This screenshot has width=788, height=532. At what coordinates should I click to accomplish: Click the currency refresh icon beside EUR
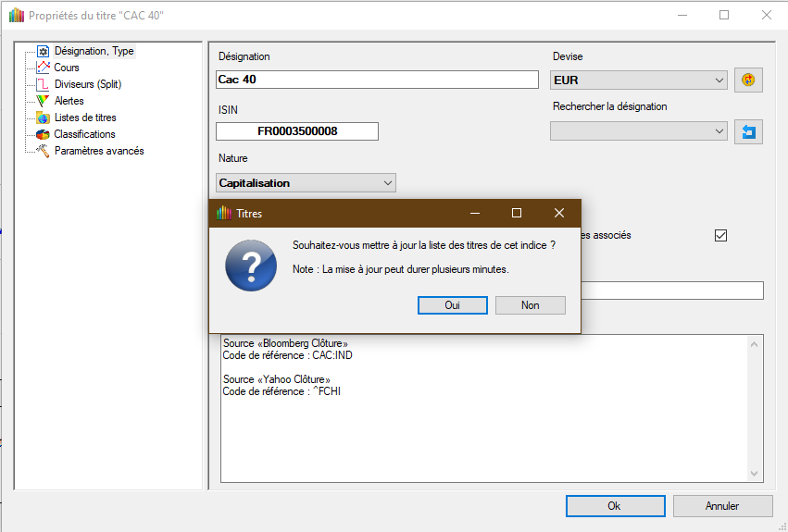point(748,80)
